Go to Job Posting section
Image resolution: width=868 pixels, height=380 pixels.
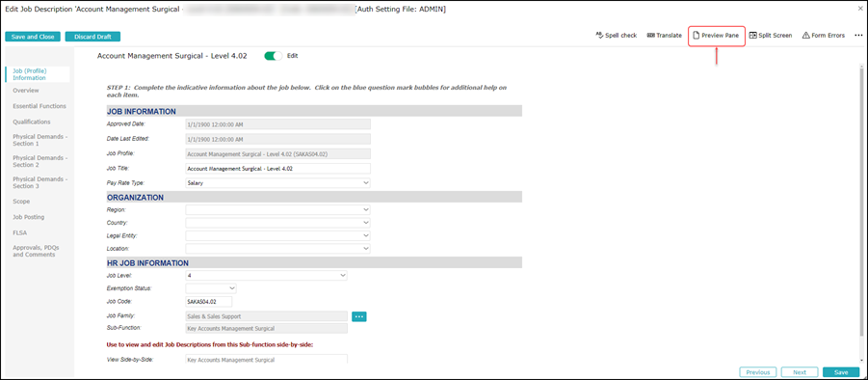(x=29, y=217)
